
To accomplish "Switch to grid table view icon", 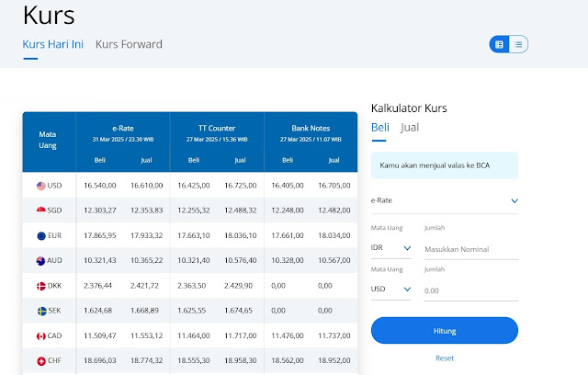I will click(x=499, y=44).
